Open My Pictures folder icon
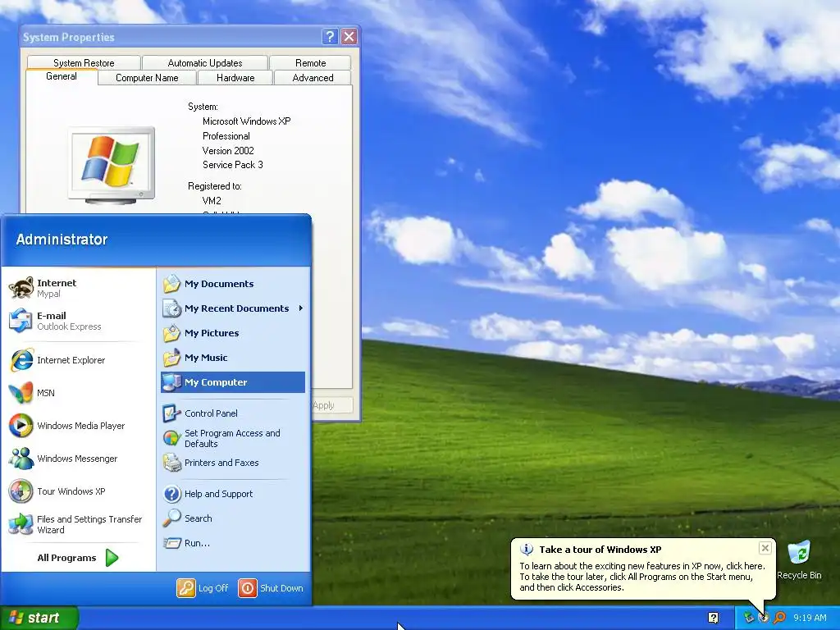Image resolution: width=840 pixels, height=630 pixels. tap(172, 333)
